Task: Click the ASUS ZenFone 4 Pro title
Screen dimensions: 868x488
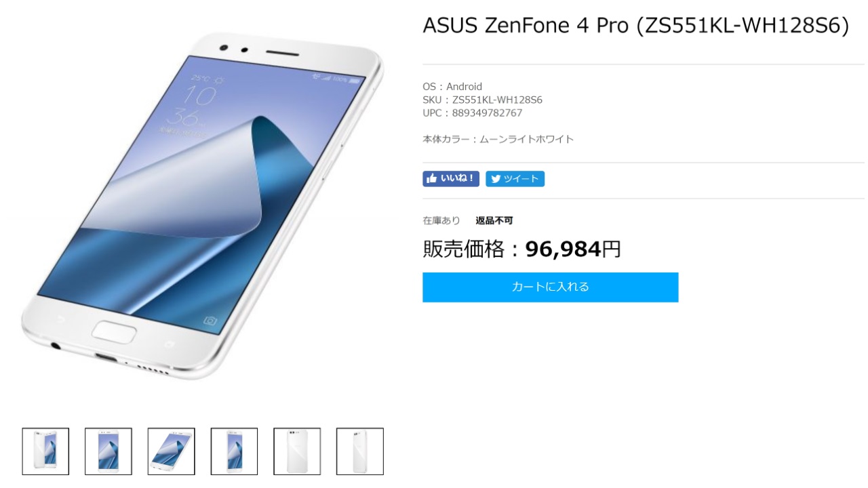Action: pos(635,25)
